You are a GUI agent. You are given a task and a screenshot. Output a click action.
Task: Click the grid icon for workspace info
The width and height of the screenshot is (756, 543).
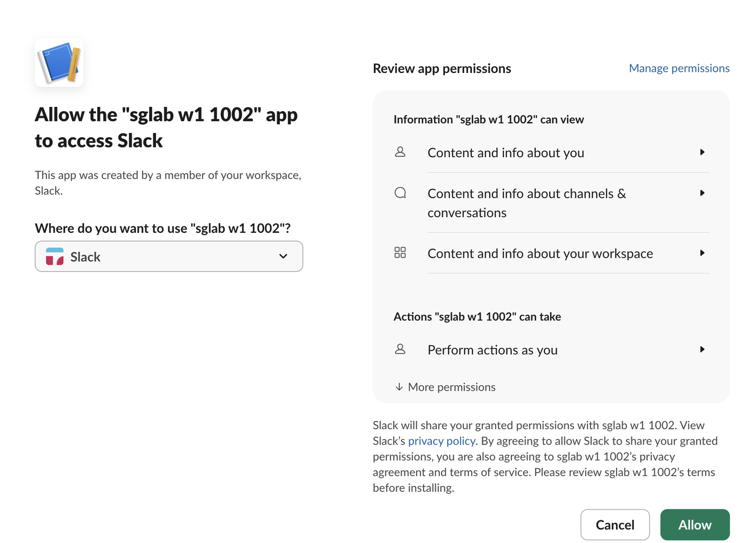400,252
